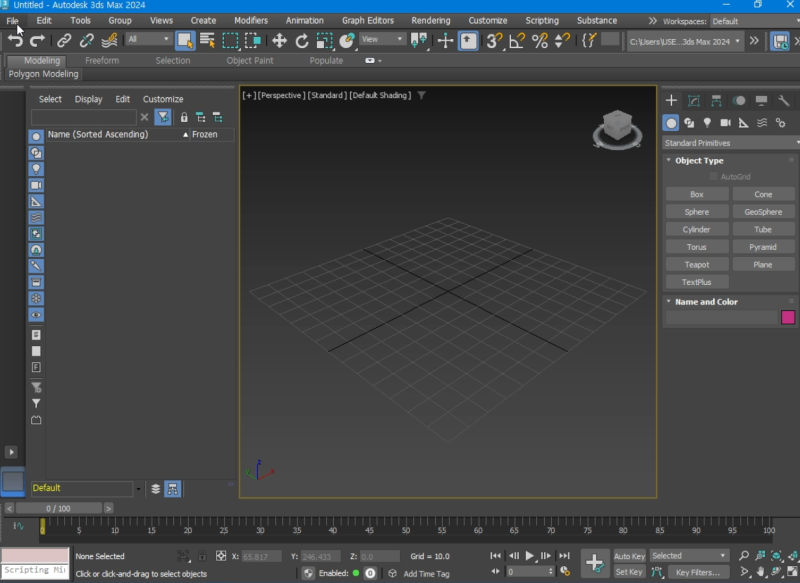This screenshot has height=583, width=800.
Task: Select the Select and Move tool
Action: point(281,41)
